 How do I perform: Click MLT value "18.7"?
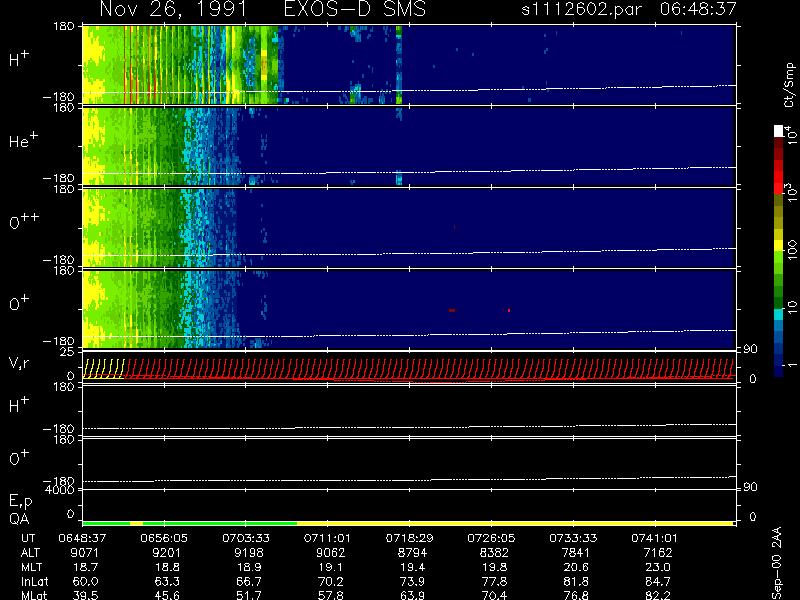pyautogui.click(x=85, y=567)
